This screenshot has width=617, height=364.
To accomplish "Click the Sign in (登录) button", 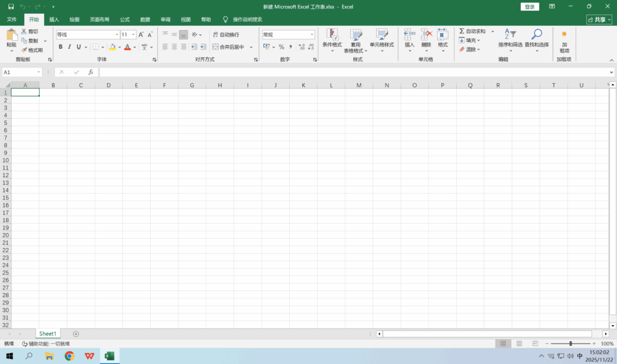I will [x=529, y=7].
